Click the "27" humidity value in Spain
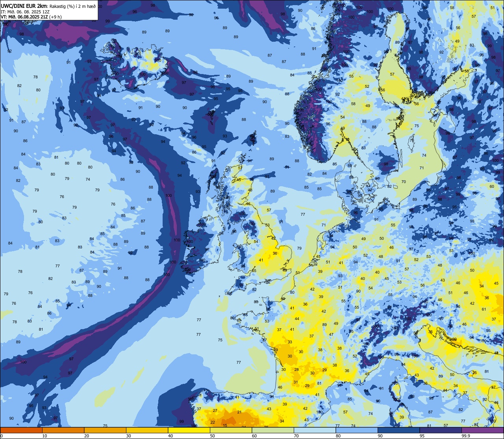Image resolution: width=504 pixels, height=439 pixels. (215, 410)
